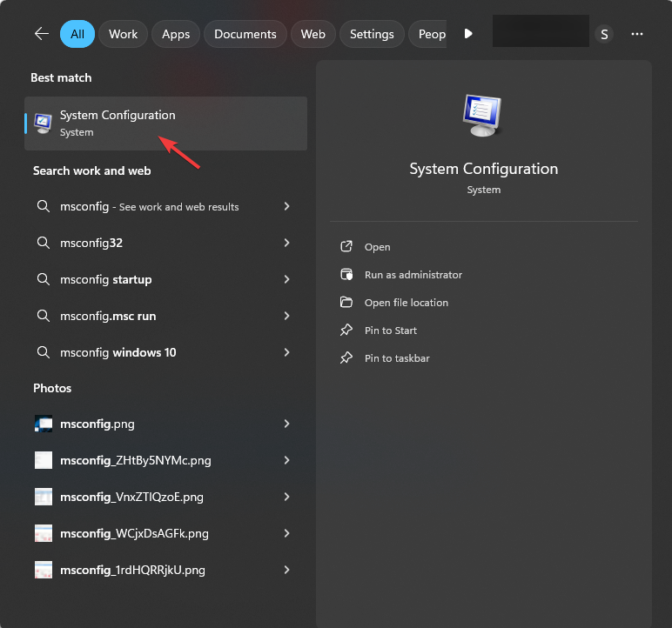Open the msconfig_WCjxDsAGFk.png photo result
Screen dimensions: 672x628
click(x=166, y=533)
